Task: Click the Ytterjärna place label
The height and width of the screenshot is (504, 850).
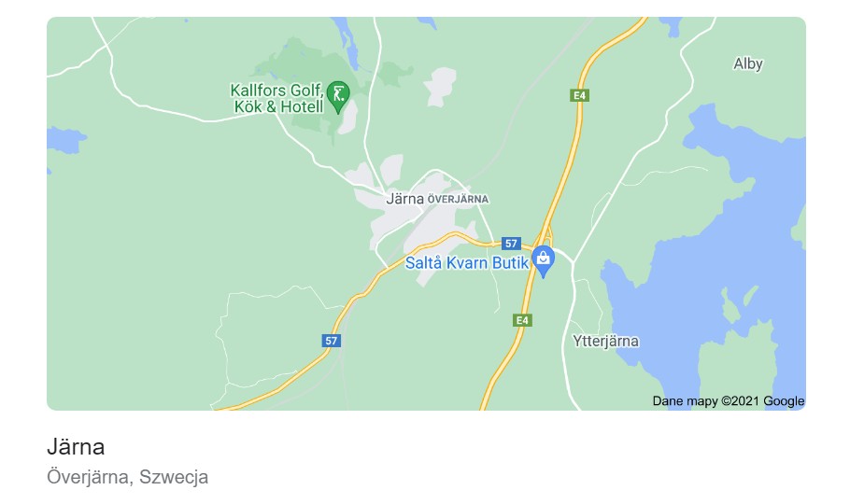Action: tap(605, 342)
